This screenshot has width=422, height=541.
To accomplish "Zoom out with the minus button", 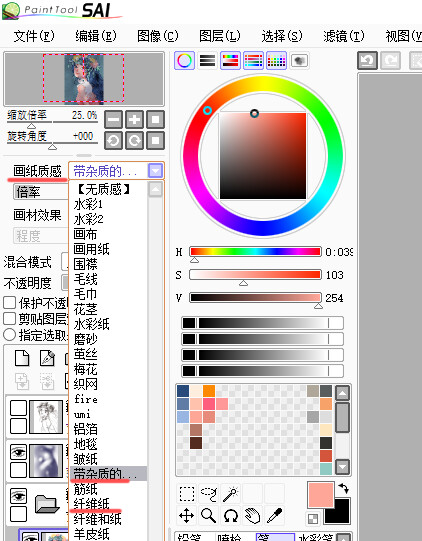I will pyautogui.click(x=113, y=120).
